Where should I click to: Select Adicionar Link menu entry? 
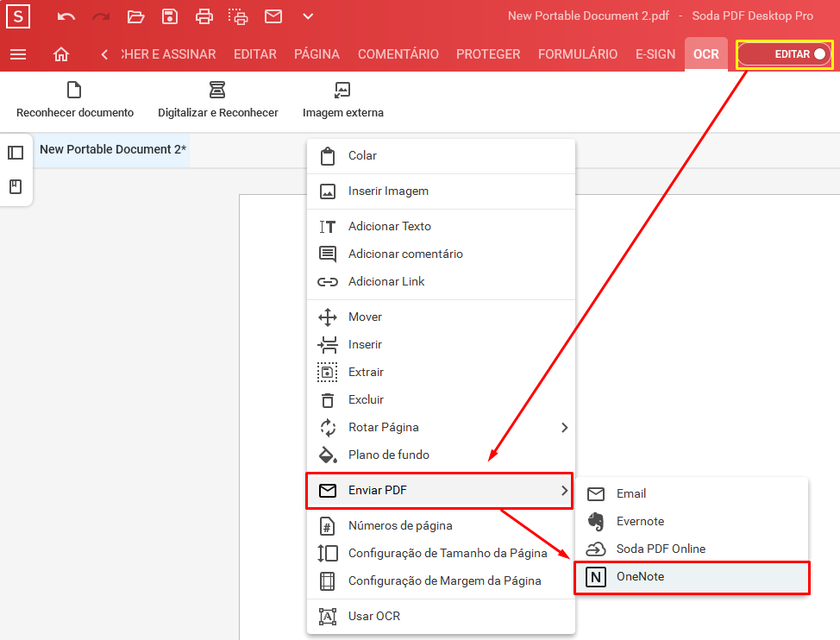click(x=441, y=282)
